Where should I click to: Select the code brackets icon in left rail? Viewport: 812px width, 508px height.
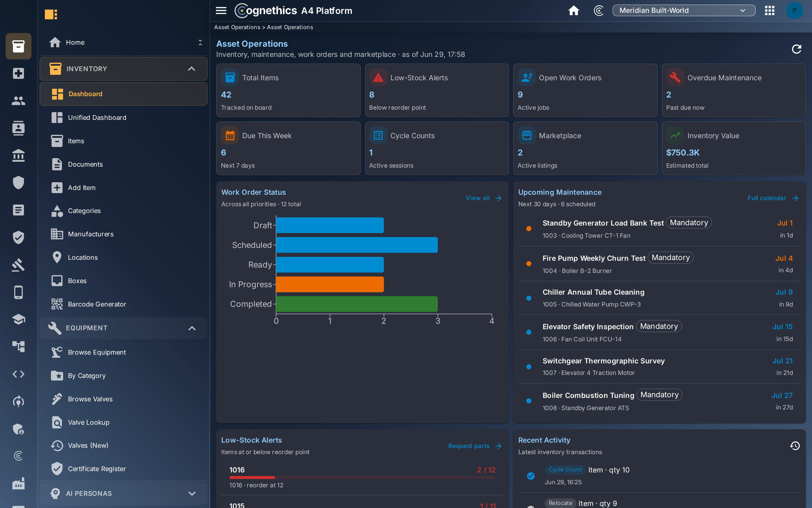pos(18,374)
